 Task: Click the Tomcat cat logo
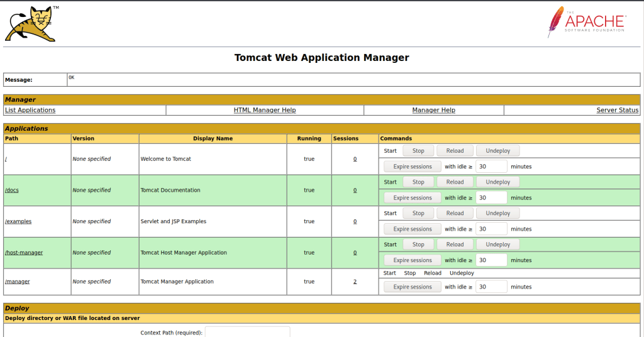click(30, 23)
